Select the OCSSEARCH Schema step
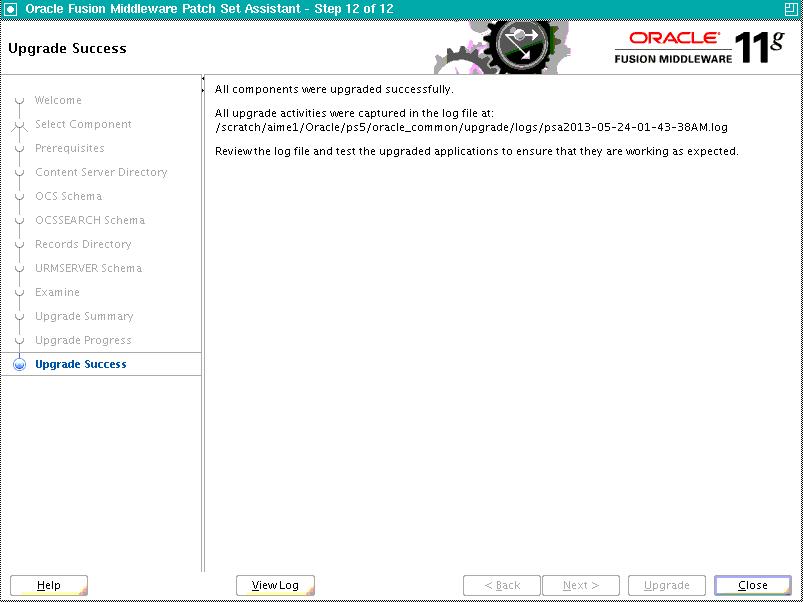803x602 pixels. pos(90,221)
